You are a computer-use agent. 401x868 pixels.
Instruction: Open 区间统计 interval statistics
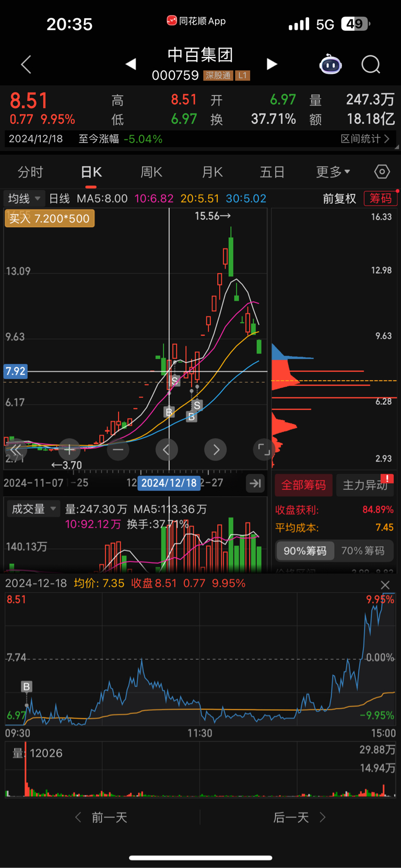365,139
